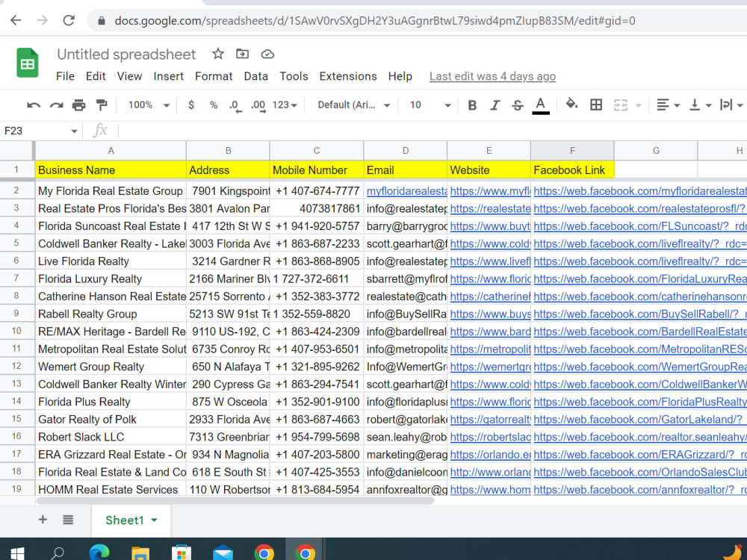Open Facebook link for ERAGrizzard
Viewport: 747px width, 560px height.
640,455
